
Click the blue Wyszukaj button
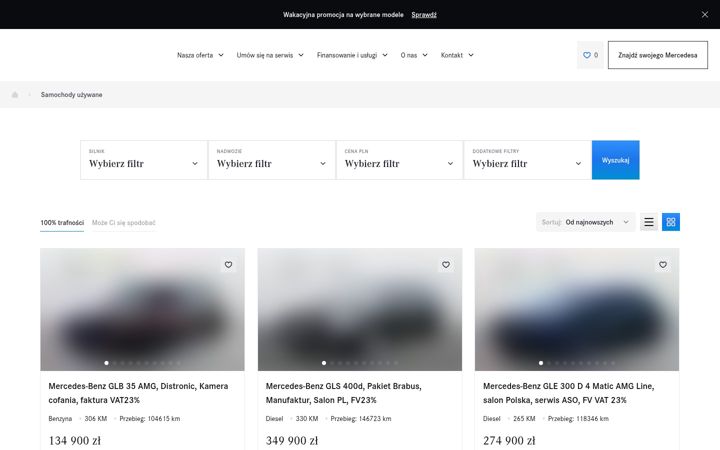pyautogui.click(x=615, y=160)
